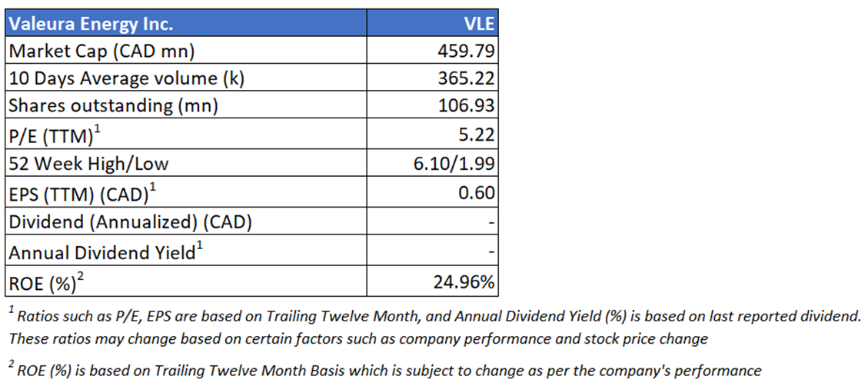
Task: Click the Shares outstanding (mn) label
Action: [x=113, y=105]
